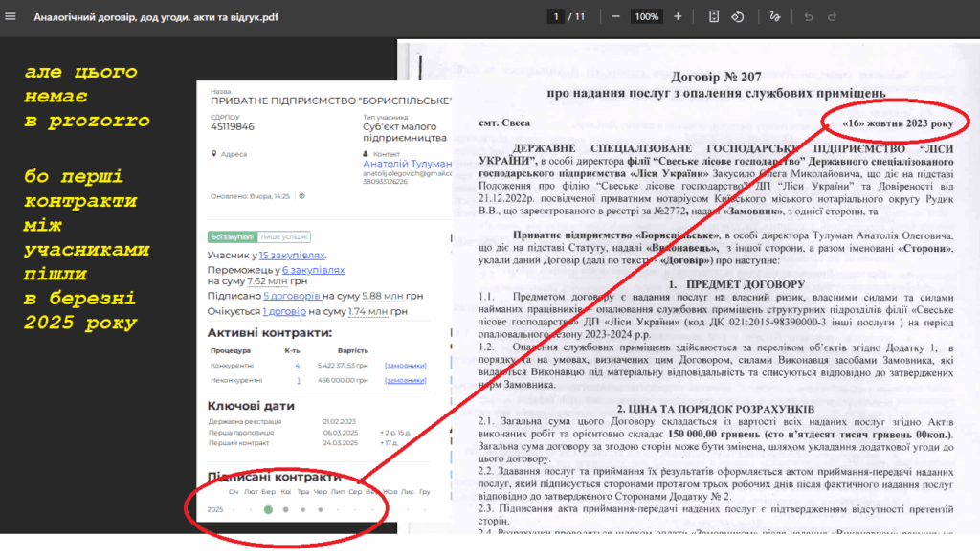Click the large green March timeline dot
This screenshot has height=559, width=980.
click(268, 509)
